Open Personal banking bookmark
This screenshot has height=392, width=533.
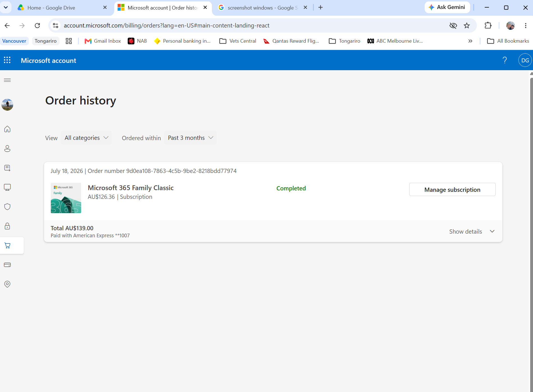[182, 41]
